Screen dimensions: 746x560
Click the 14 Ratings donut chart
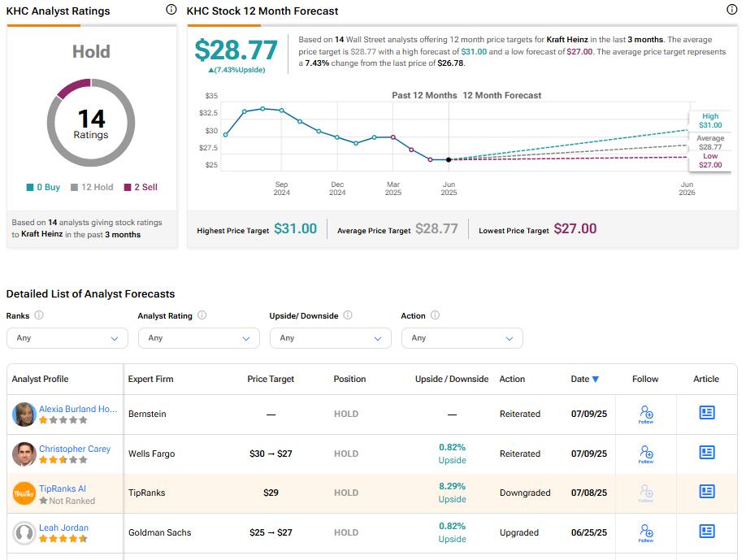(91, 123)
